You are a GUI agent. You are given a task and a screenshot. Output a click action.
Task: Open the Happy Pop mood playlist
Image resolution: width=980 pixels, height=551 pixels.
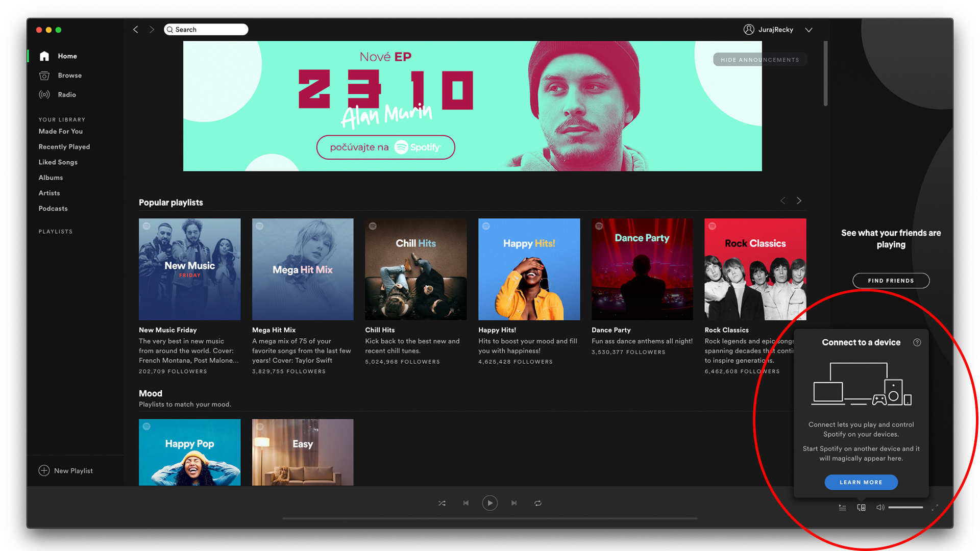[189, 452]
